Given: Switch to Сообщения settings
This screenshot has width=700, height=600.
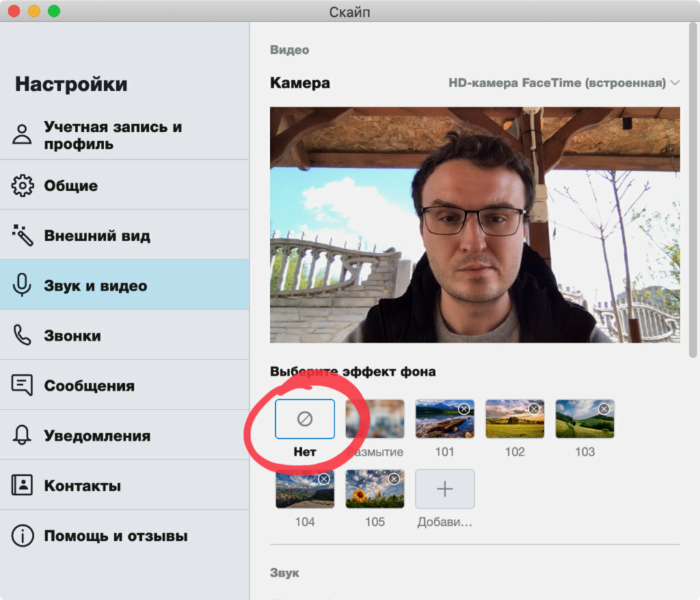Looking at the screenshot, I should tap(124, 385).
